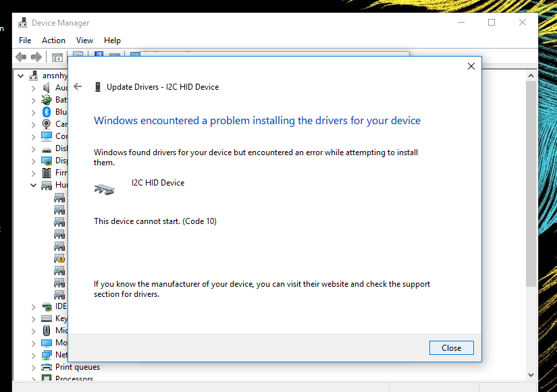Expand the Batteries category chevron
This screenshot has height=392, width=557.
coord(33,101)
